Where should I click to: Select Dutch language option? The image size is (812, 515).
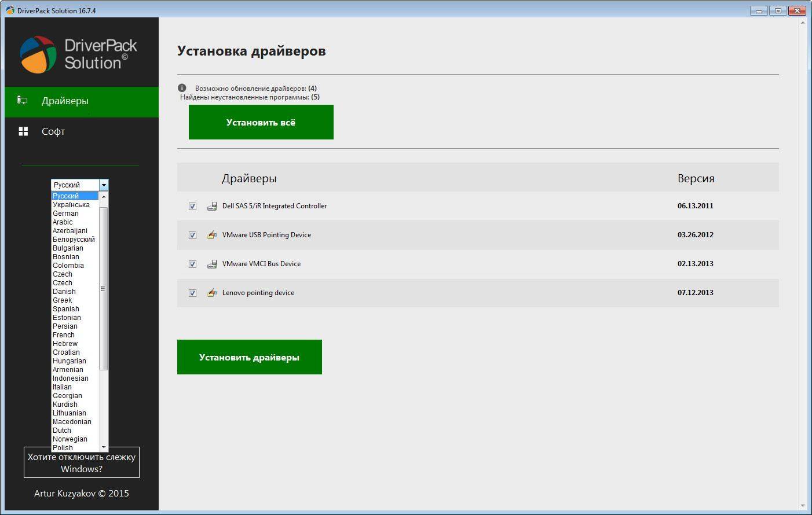click(75, 430)
